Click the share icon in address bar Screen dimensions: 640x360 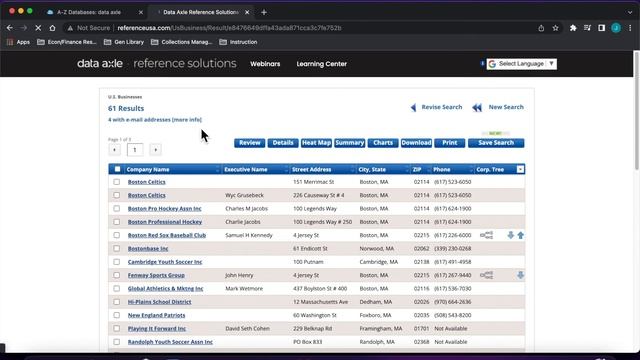pos(541,28)
